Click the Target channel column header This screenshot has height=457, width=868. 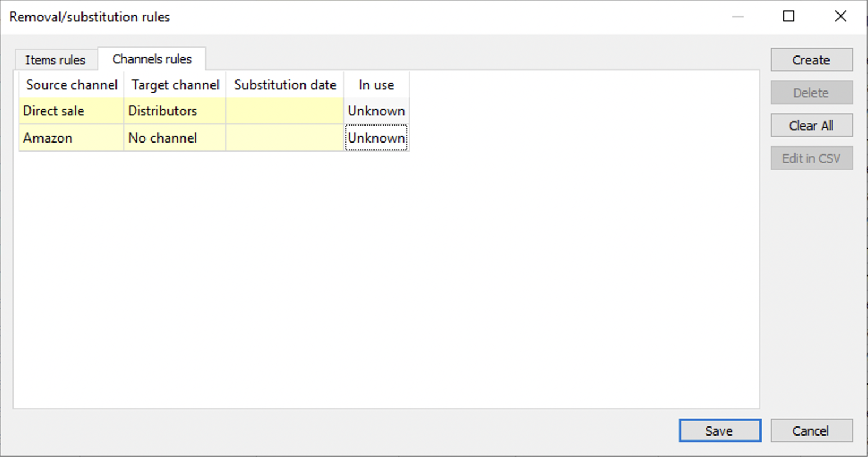175,85
